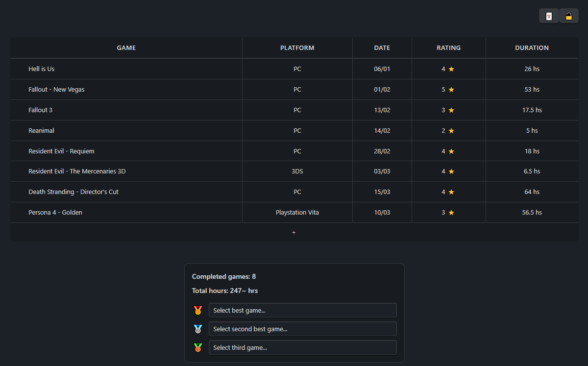This screenshot has height=366, width=588.
Task: Click the '64 hs' duration cell
Action: [532, 192]
